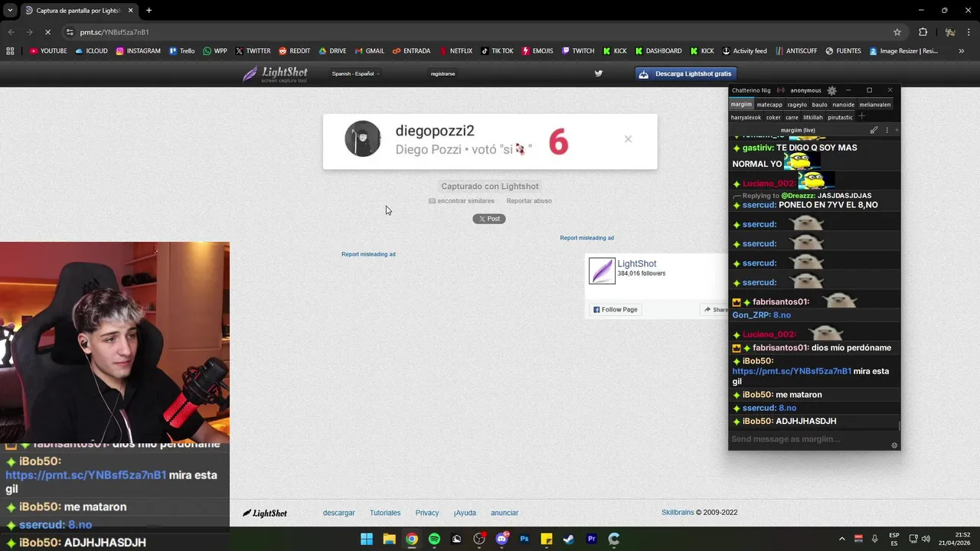Open the TWITTER bookmark
The image size is (980, 551).
pyautogui.click(x=253, y=51)
